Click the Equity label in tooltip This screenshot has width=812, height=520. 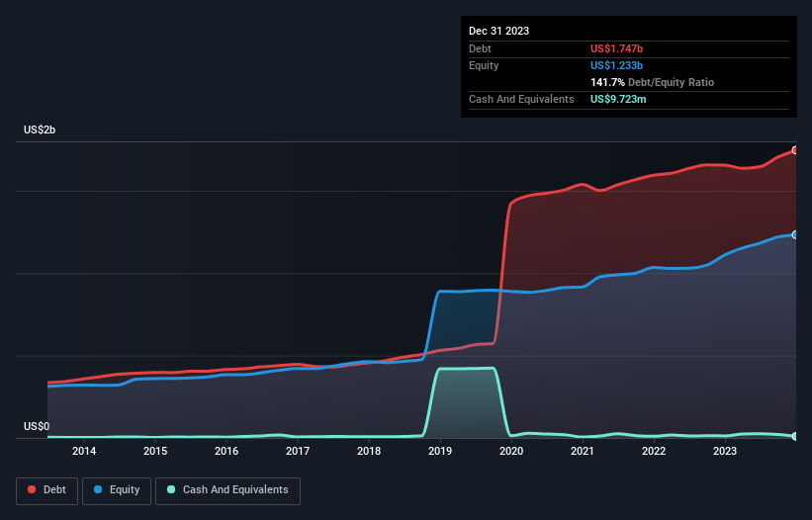(484, 65)
